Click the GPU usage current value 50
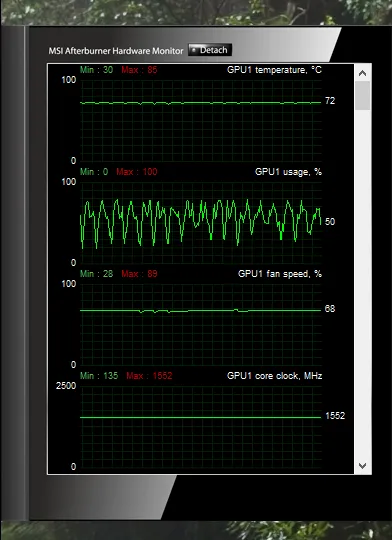 pyautogui.click(x=330, y=221)
